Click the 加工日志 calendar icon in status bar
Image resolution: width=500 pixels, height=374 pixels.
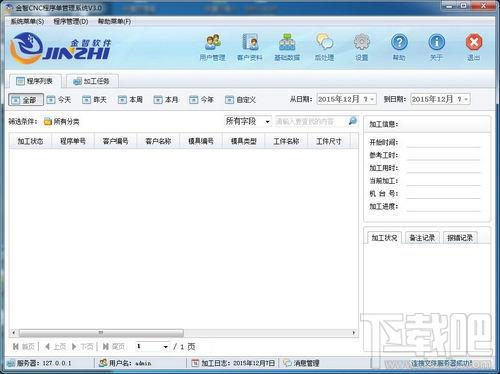pyautogui.click(x=195, y=363)
